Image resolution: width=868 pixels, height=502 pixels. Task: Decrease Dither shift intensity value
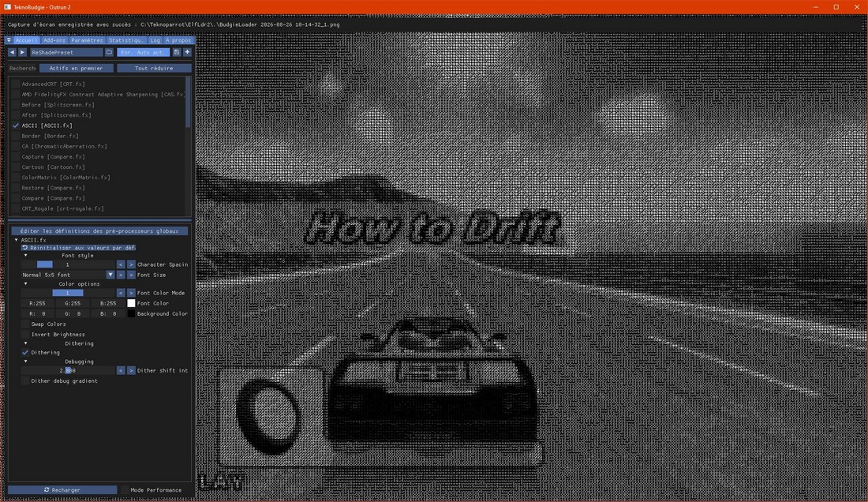click(x=121, y=370)
